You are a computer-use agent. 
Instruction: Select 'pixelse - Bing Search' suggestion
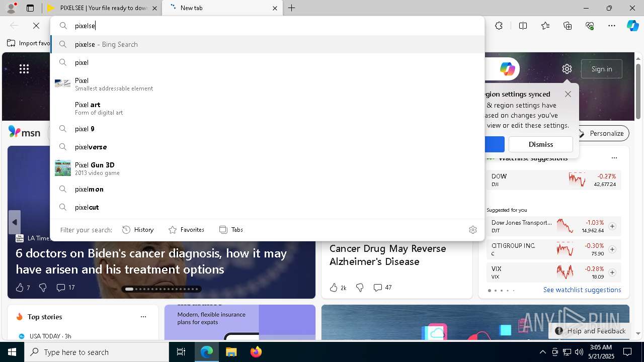pyautogui.click(x=267, y=44)
